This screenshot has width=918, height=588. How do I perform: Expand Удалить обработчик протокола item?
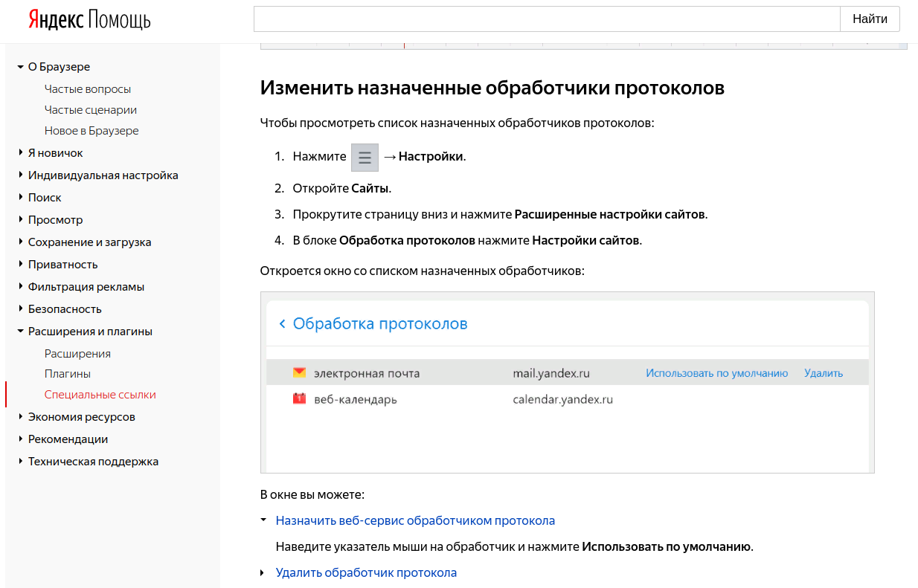click(263, 573)
